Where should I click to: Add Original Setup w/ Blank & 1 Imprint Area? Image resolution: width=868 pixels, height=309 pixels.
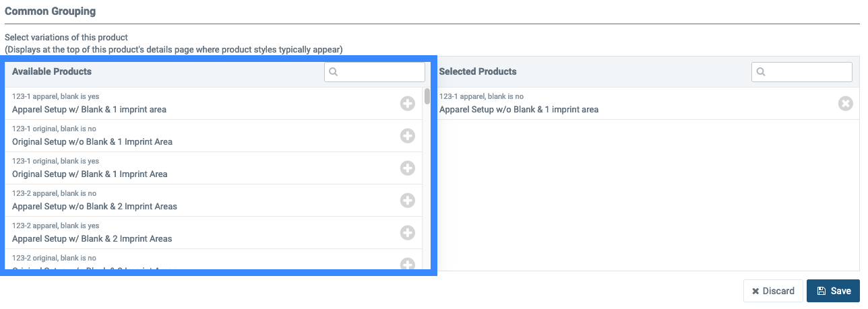[408, 168]
